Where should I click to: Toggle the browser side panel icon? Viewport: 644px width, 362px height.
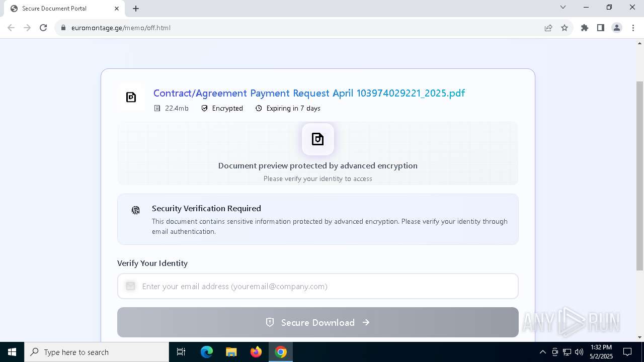pos(601,28)
